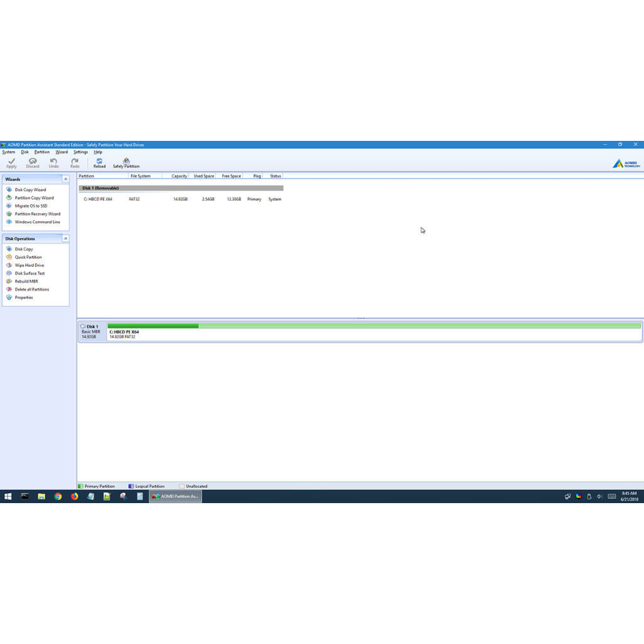
Task: Click the Status column header
Action: pyautogui.click(x=273, y=176)
